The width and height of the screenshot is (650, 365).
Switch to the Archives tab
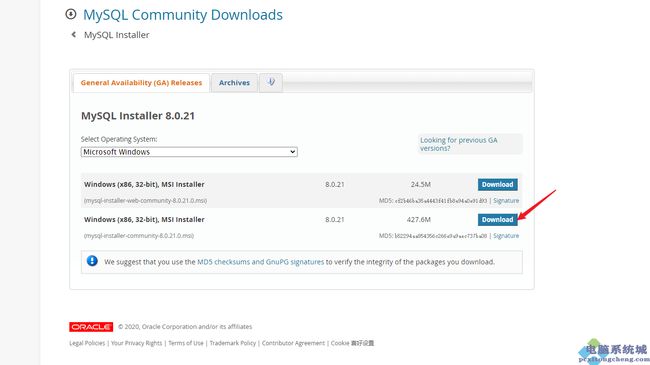coord(234,83)
